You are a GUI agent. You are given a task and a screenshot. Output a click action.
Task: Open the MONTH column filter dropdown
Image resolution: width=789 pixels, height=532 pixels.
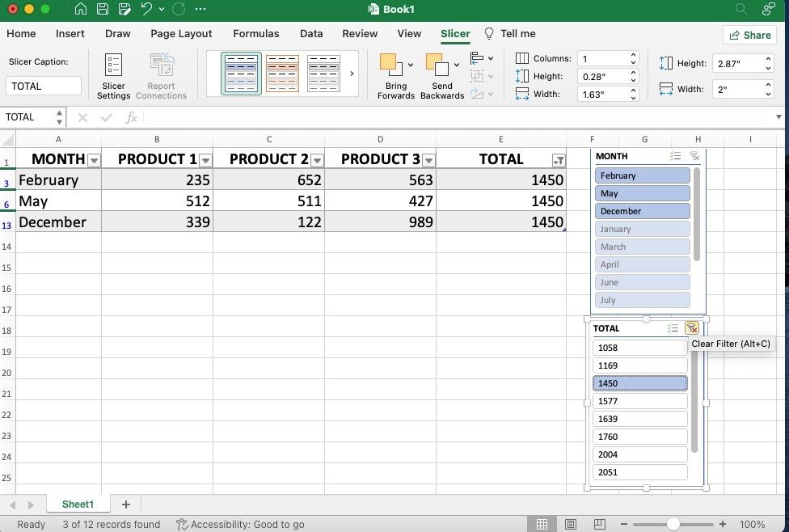pos(94,160)
